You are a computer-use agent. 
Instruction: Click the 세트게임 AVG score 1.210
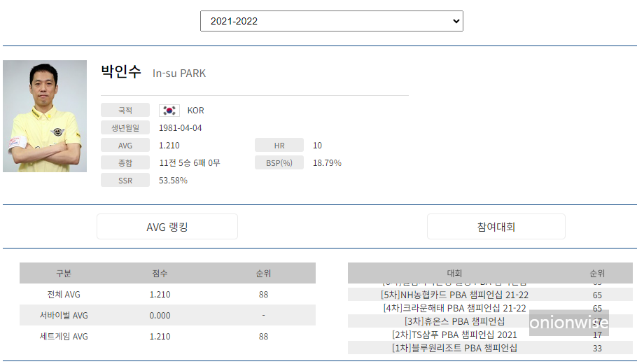click(x=160, y=337)
